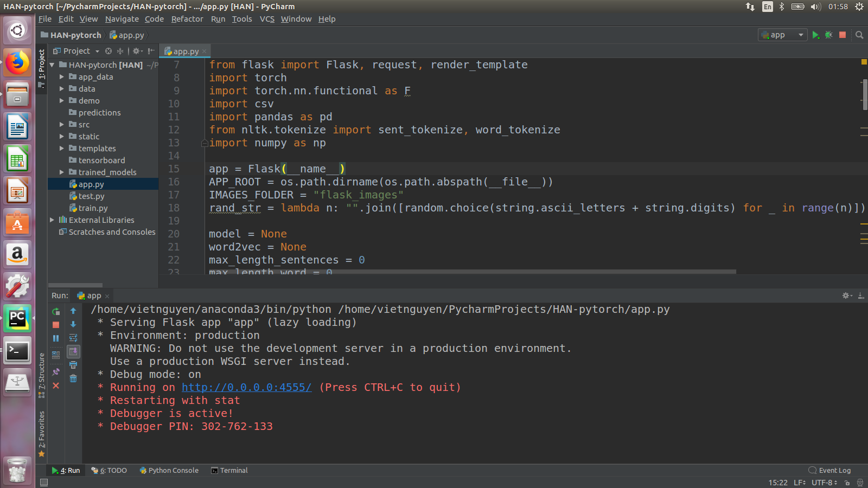This screenshot has height=488, width=868.
Task: Open the VCS menu
Action: 267,19
